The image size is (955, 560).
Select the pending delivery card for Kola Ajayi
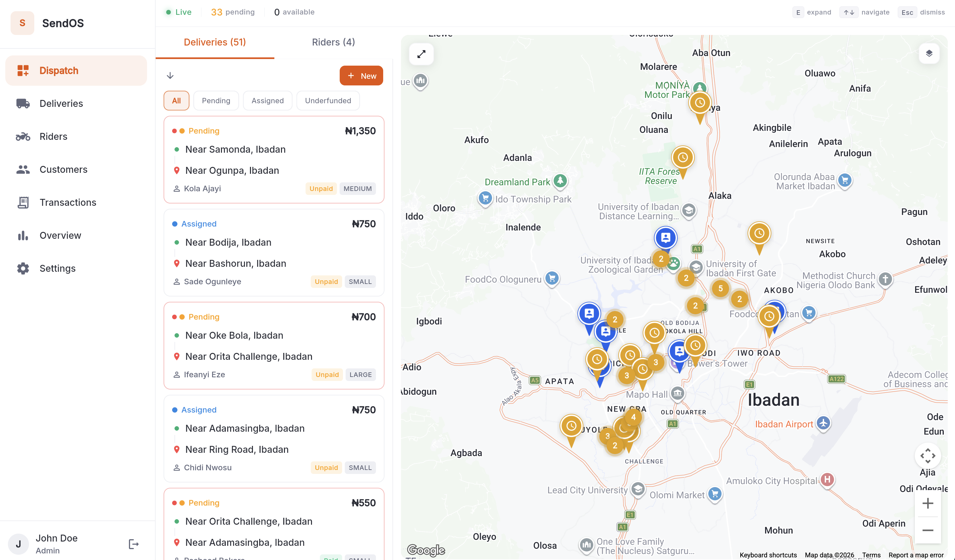[274, 159]
